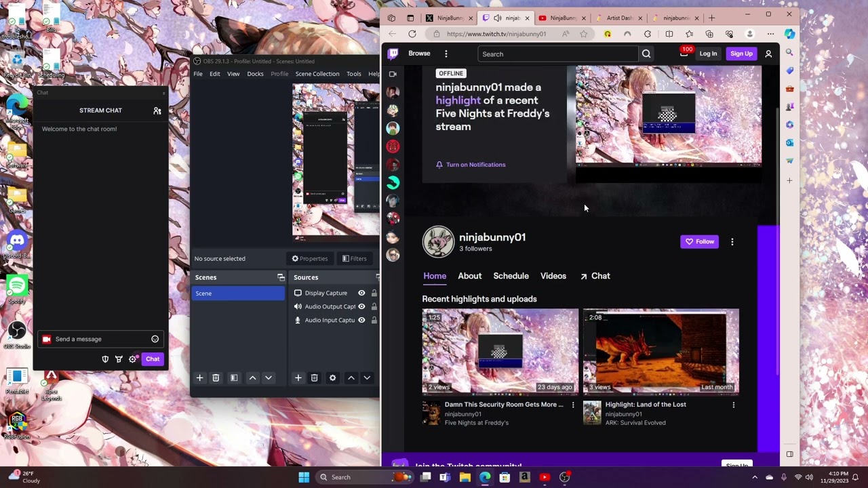868x488 pixels.
Task: Move scene up in Scenes panel
Action: pos(252,378)
